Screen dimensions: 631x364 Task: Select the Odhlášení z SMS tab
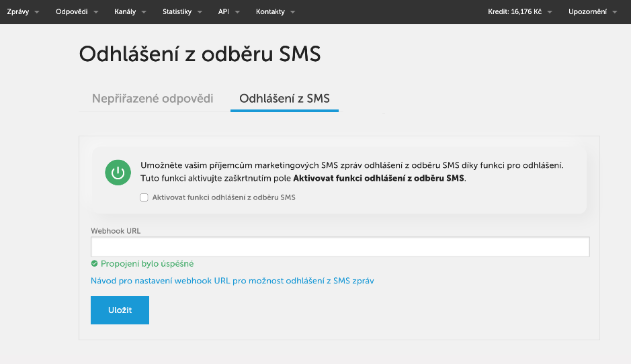click(284, 99)
